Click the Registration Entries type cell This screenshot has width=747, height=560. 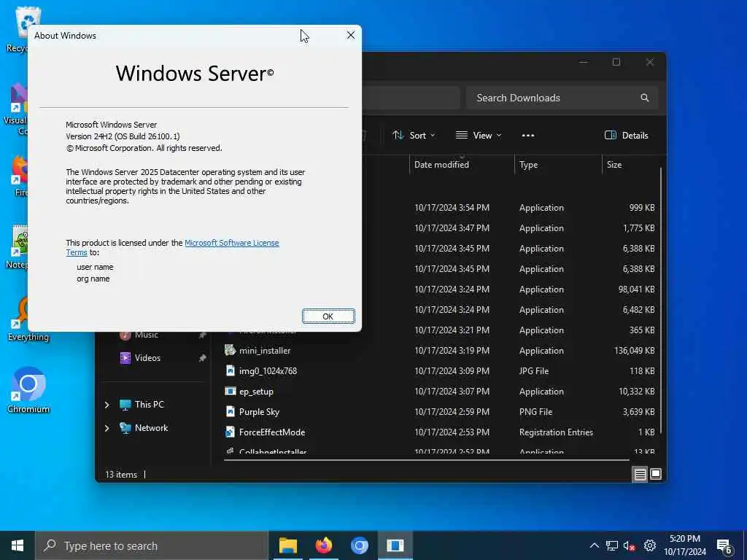tap(556, 432)
